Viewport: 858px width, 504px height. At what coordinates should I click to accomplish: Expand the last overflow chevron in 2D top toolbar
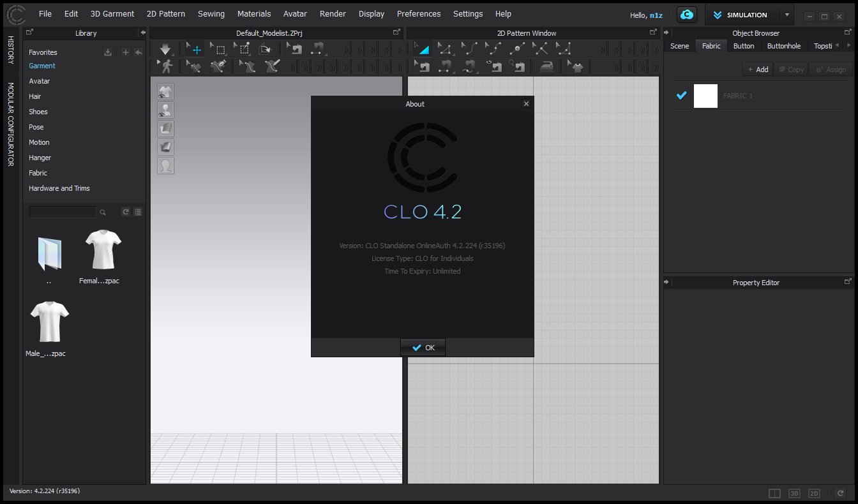(656, 50)
